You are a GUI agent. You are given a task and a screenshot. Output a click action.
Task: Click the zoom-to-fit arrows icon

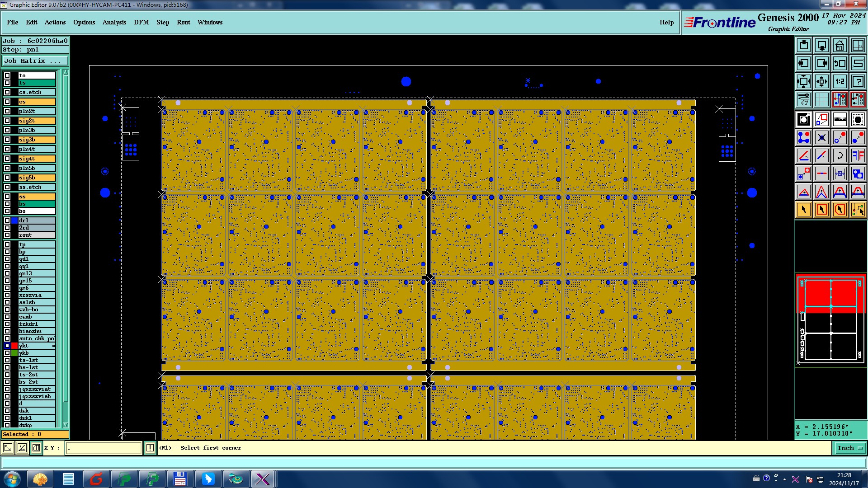[x=803, y=81]
